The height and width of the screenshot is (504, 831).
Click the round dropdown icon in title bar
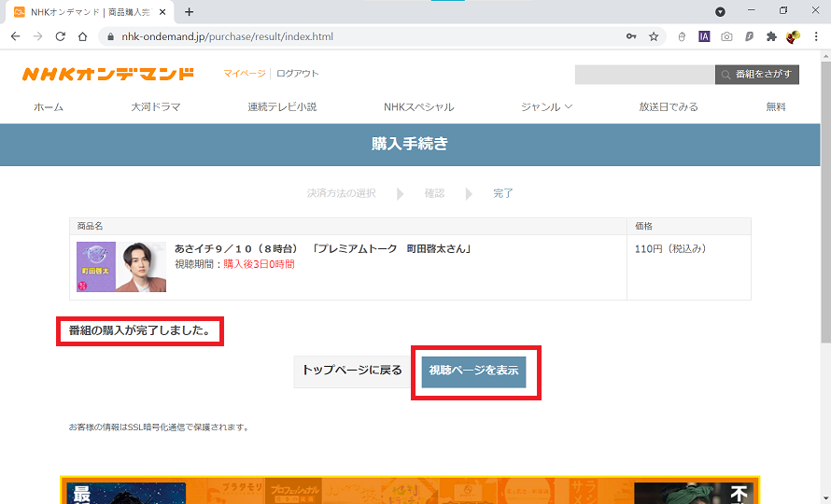720,11
